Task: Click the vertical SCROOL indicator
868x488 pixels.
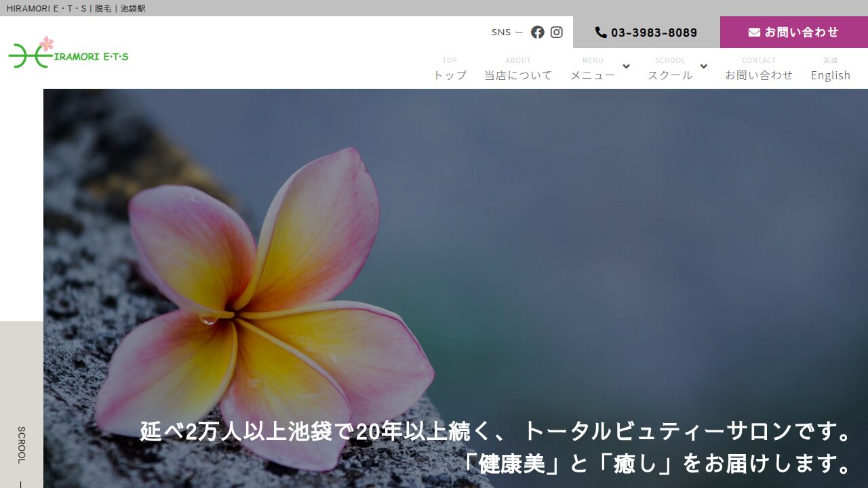Action: point(21,445)
